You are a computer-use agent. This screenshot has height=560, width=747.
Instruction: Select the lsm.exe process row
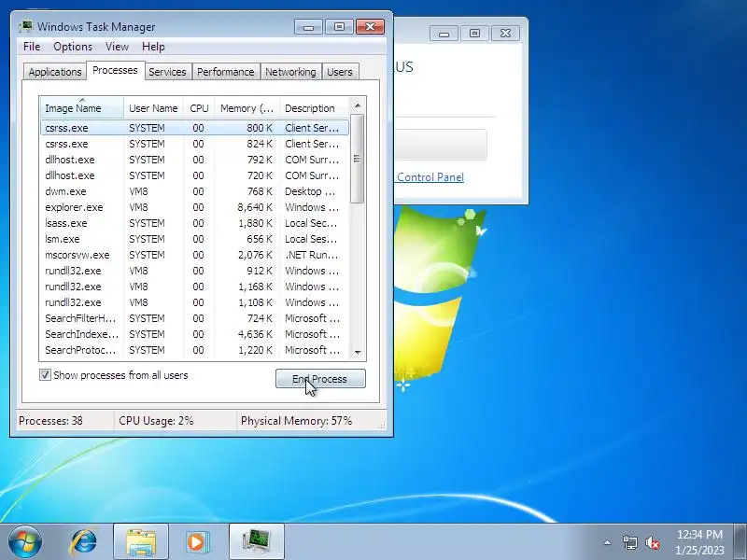point(194,239)
